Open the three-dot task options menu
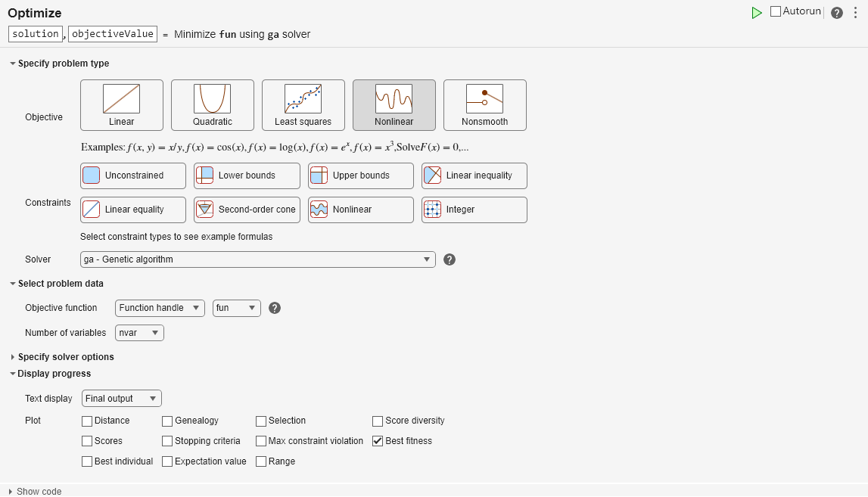Screen dimensions: 868x497 pyautogui.click(x=855, y=13)
